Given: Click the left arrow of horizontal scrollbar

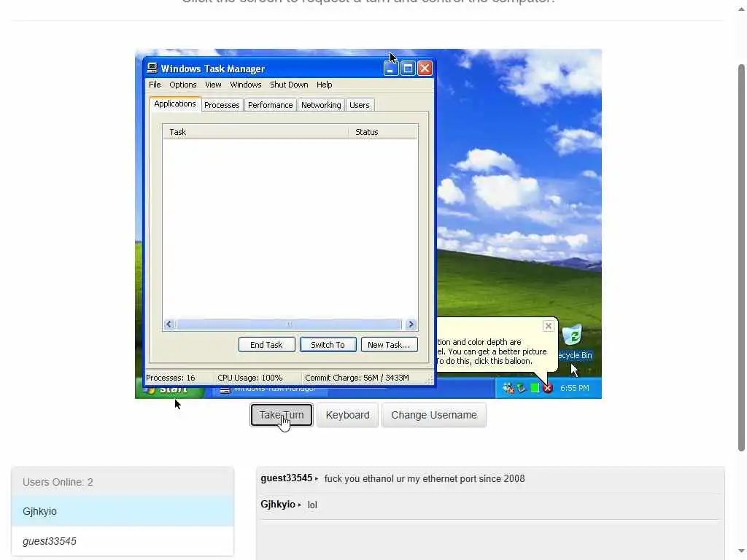Looking at the screenshot, I should [169, 324].
